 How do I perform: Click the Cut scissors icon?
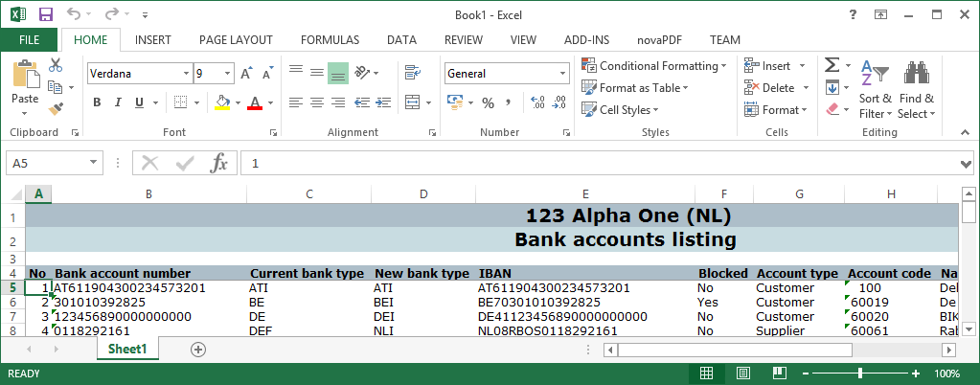pos(56,64)
